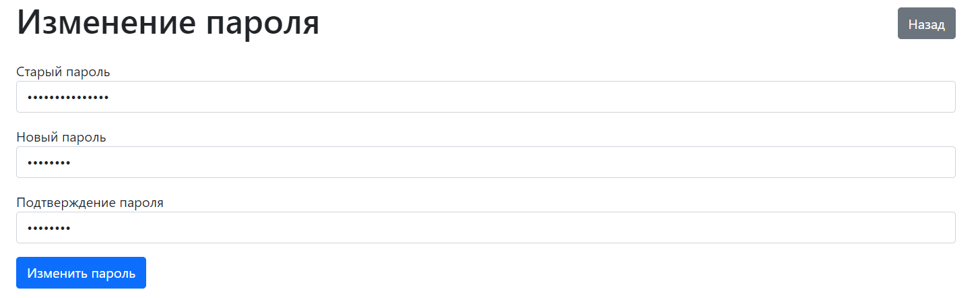980x298 pixels.
Task: Click the "Старый пароль" field label
Action: click(63, 71)
